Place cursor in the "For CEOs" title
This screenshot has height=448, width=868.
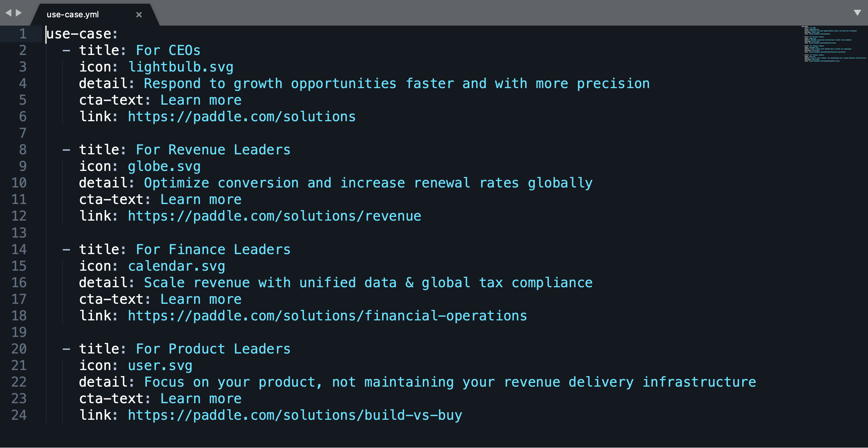click(168, 50)
